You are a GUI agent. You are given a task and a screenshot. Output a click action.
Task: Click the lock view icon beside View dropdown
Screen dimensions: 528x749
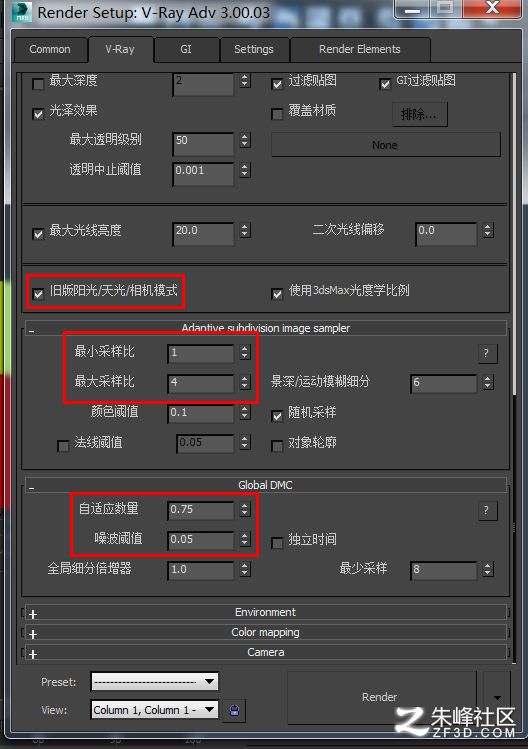(x=234, y=710)
